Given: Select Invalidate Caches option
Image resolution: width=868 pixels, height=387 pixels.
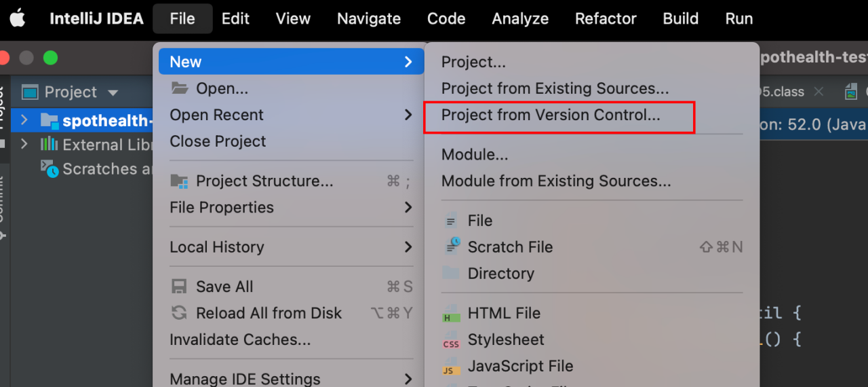Looking at the screenshot, I should tap(240, 339).
